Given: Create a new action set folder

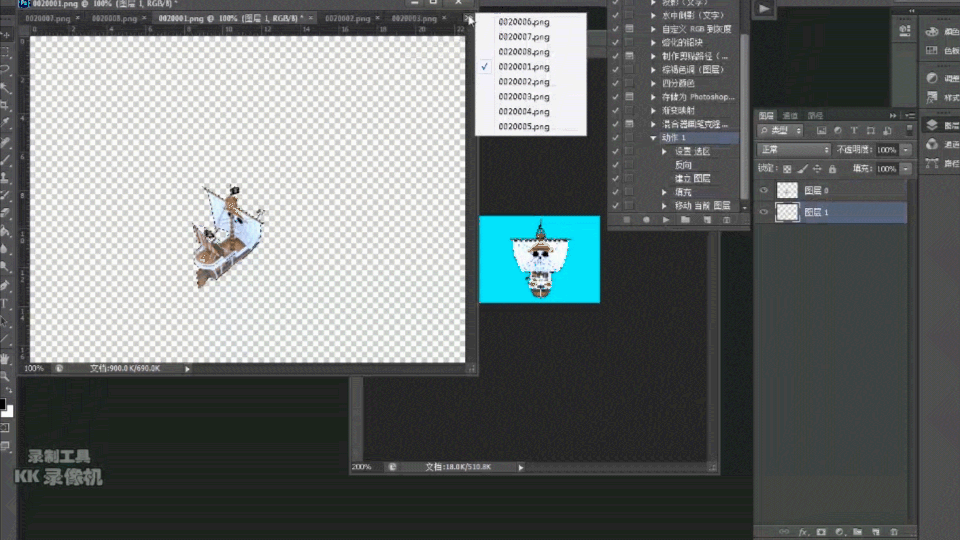Looking at the screenshot, I should point(685,220).
